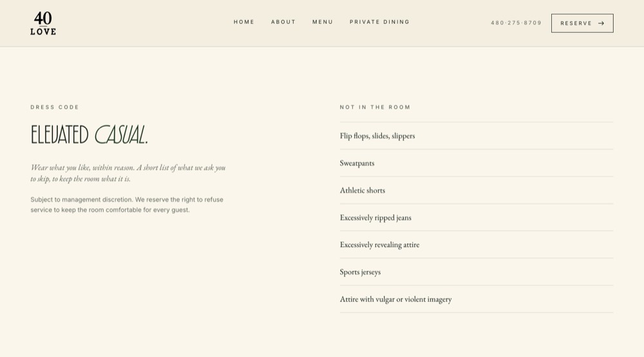Click the Reserve button
644x357 pixels.
pyautogui.click(x=582, y=23)
